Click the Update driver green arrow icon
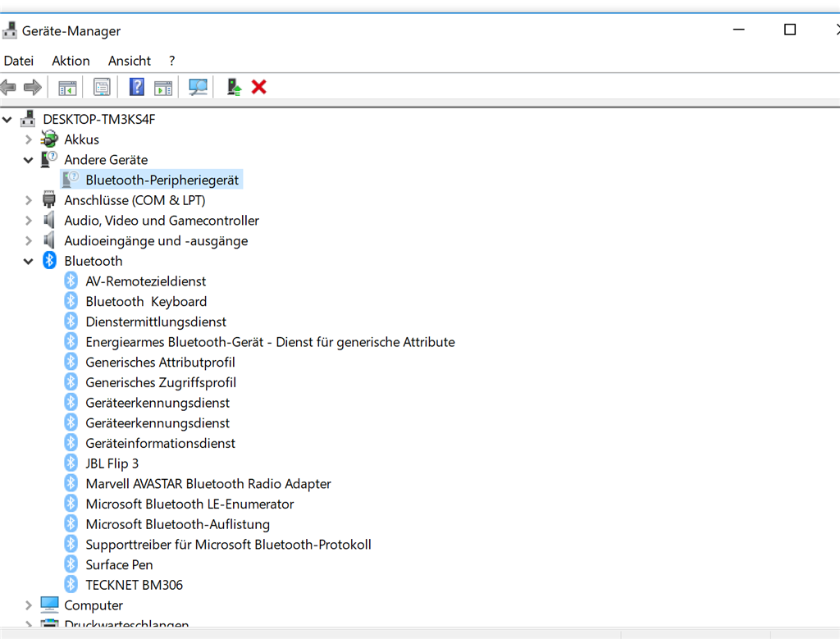 234,87
